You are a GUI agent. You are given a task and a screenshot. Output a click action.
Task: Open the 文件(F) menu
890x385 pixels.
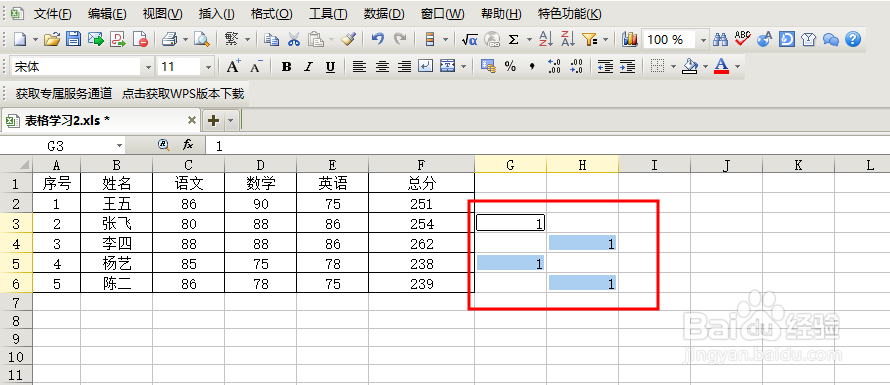click(x=53, y=14)
